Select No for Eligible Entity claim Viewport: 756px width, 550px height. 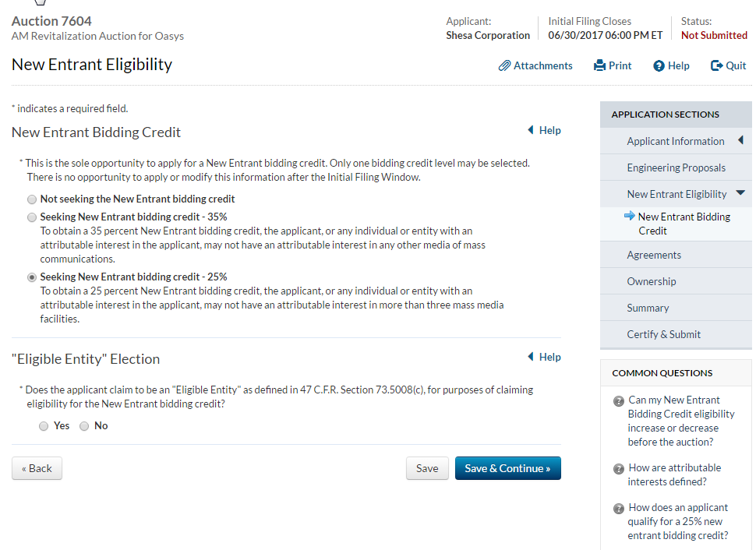pyautogui.click(x=84, y=426)
